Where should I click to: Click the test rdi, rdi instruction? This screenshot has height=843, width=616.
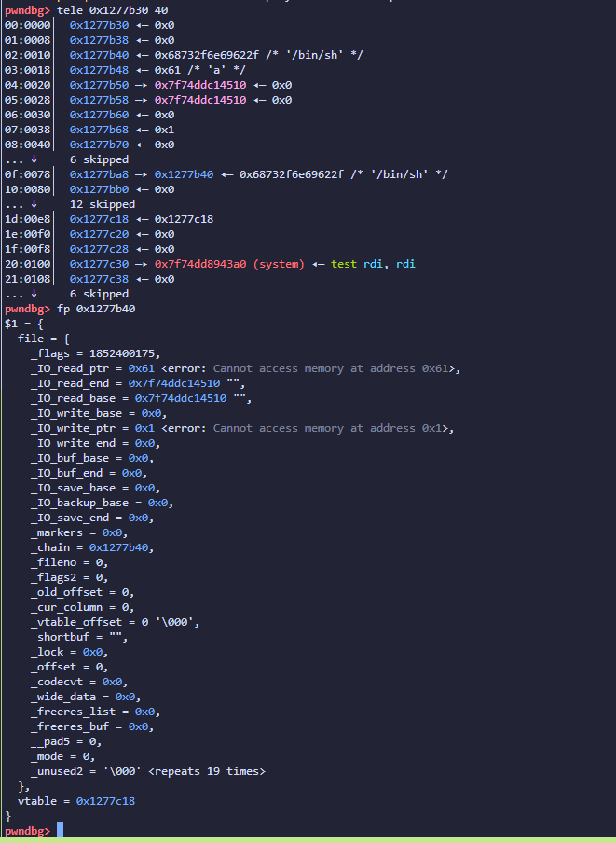[x=373, y=264]
